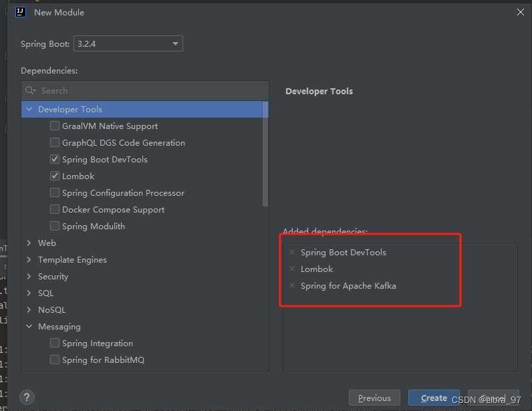532x411 pixels.
Task: Collapse the Messaging category
Action: pyautogui.click(x=29, y=327)
